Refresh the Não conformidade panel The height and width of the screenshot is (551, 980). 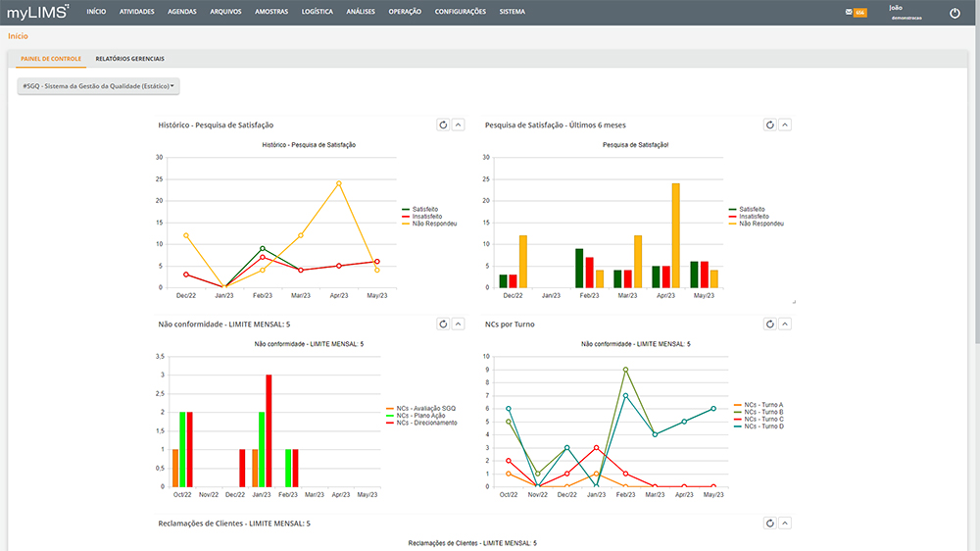pyautogui.click(x=443, y=324)
